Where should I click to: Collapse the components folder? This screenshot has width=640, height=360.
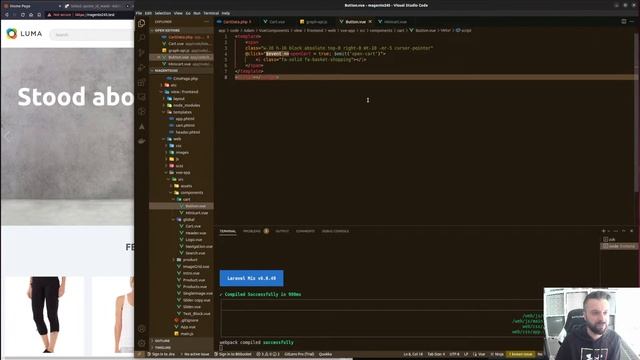[x=191, y=193]
